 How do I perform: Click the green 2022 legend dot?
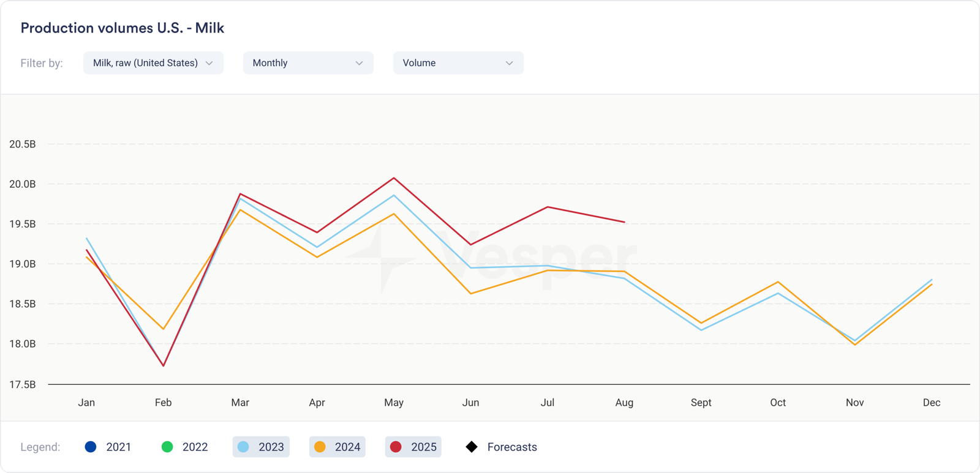pos(167,447)
